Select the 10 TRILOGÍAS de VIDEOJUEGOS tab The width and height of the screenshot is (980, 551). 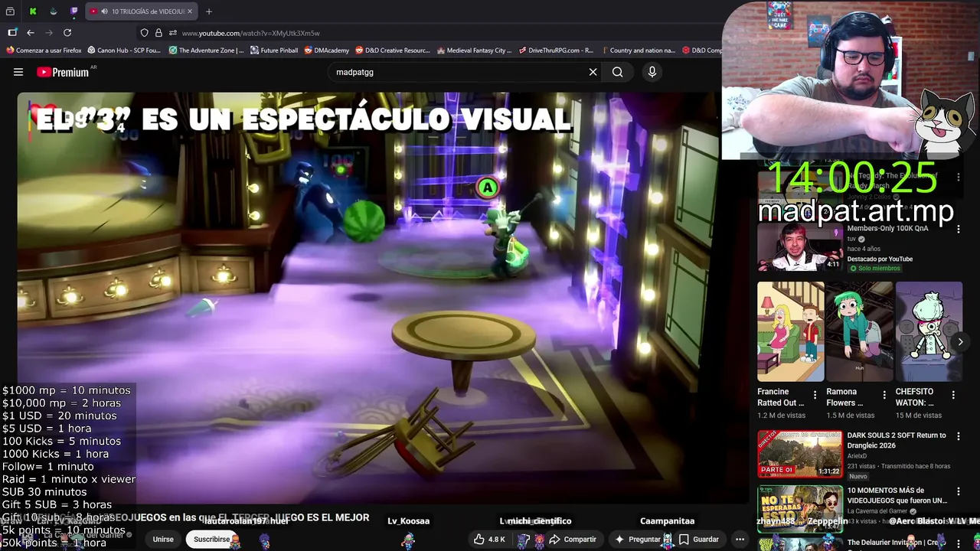tap(142, 11)
